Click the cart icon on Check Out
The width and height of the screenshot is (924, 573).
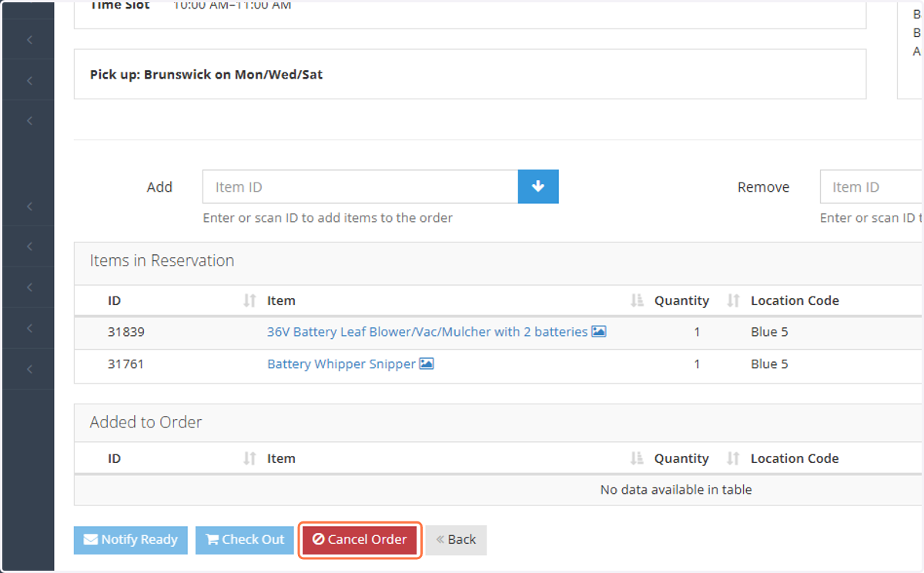(213, 540)
